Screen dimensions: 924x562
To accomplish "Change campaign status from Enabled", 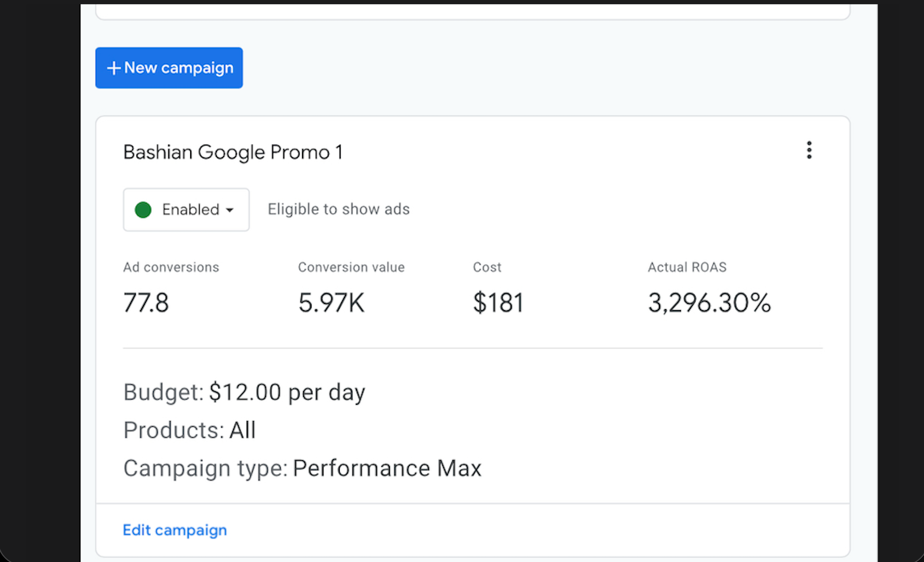I will (x=186, y=209).
